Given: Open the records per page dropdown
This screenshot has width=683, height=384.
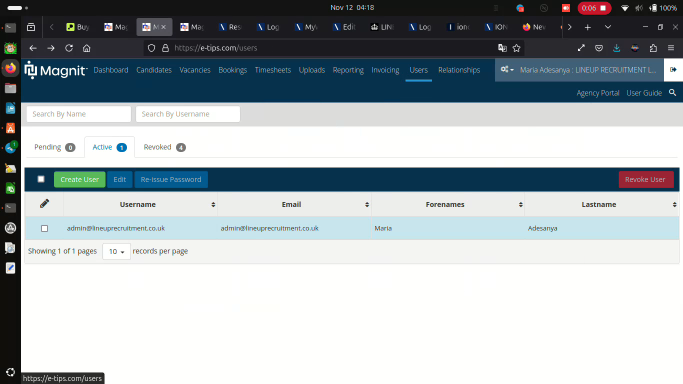Looking at the screenshot, I should point(116,251).
